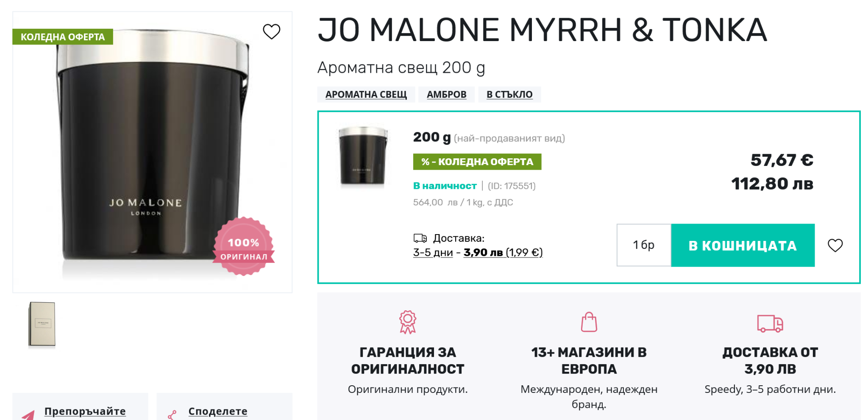Image resolution: width=868 pixels, height=420 pixels.
Task: Click the Споделете link
Action: coord(218,411)
